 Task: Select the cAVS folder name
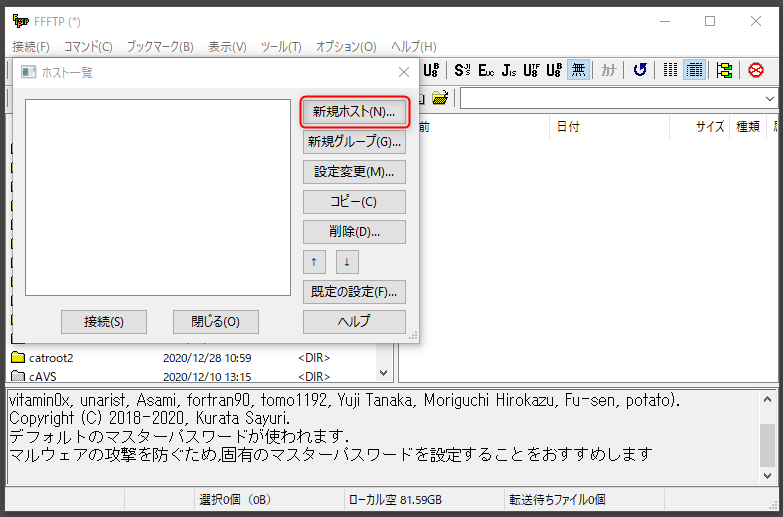pos(42,376)
